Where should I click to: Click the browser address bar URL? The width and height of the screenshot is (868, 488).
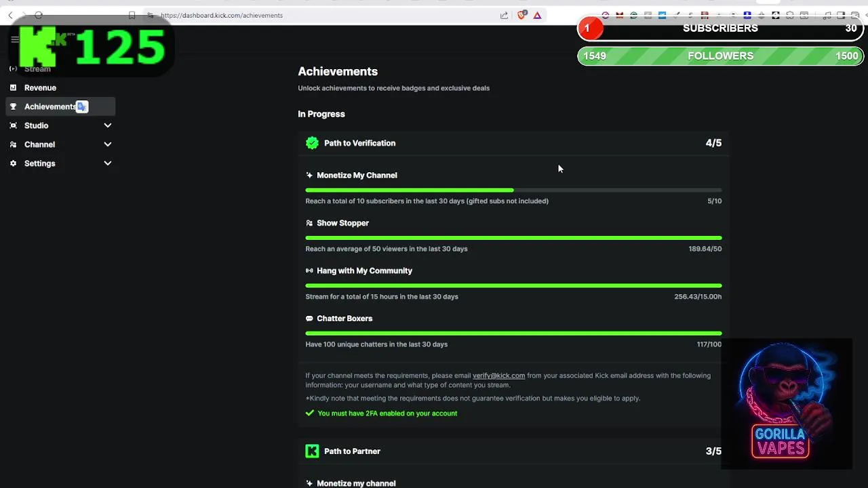(222, 15)
